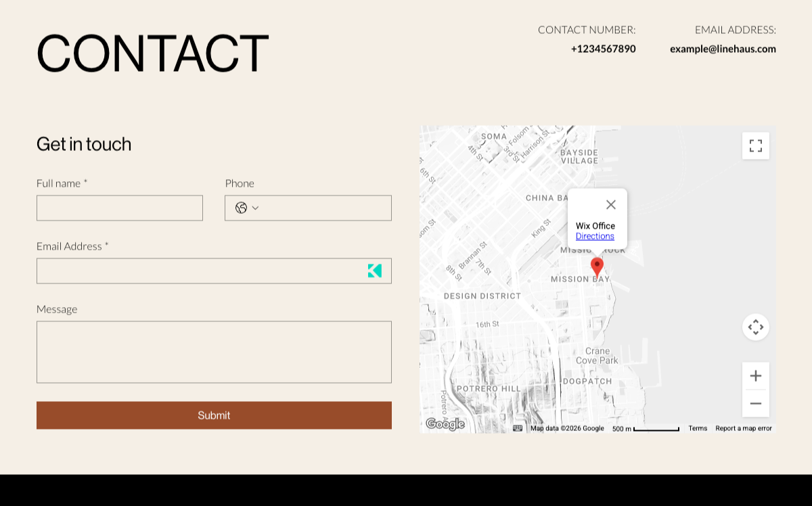812x506 pixels.
Task: Open map Terms link
Action: 698,428
